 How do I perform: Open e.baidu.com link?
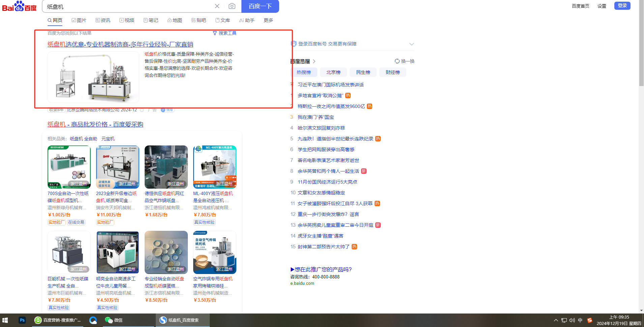pos(302,283)
